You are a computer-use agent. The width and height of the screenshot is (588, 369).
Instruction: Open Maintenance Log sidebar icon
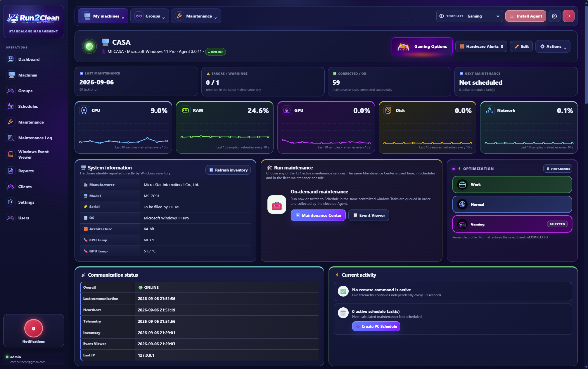coord(11,138)
